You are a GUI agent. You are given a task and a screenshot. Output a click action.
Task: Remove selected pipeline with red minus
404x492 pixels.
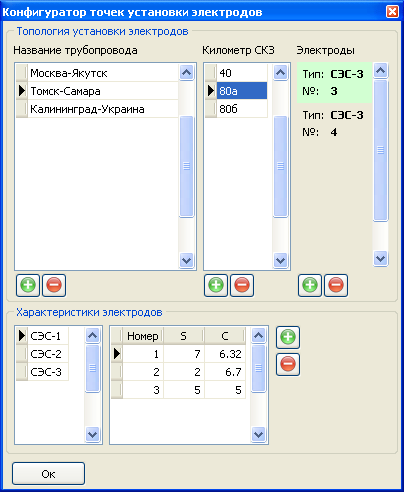click(x=54, y=285)
